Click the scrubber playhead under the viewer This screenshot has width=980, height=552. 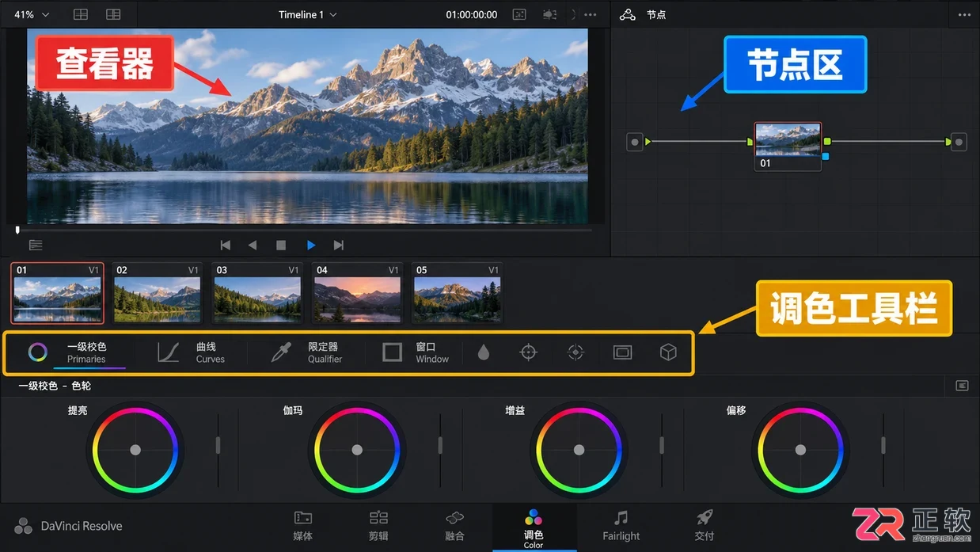click(x=17, y=230)
